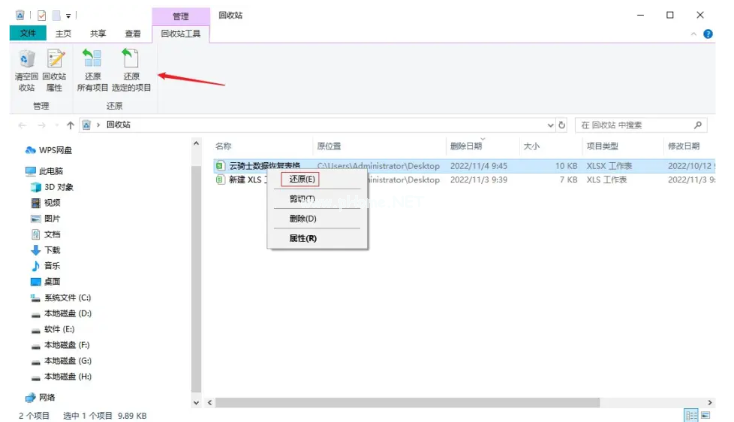Click the quick access properties checkmark icon
734x422 pixels.
pos(42,15)
